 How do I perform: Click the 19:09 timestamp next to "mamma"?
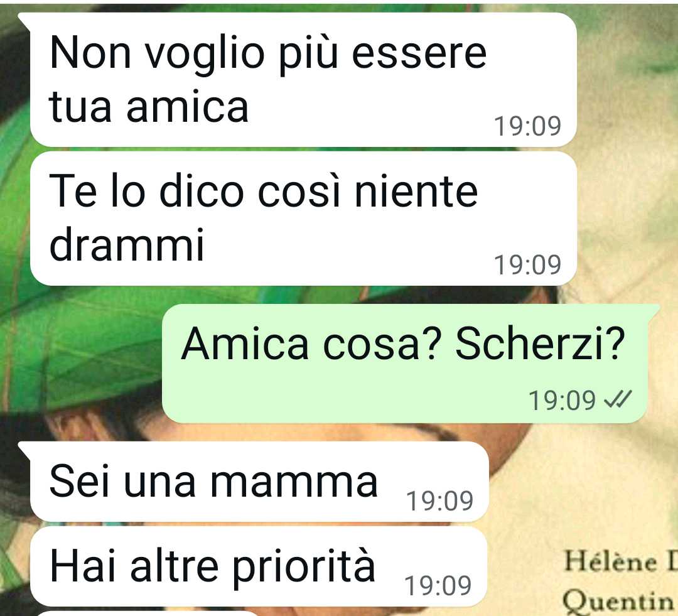point(439,500)
